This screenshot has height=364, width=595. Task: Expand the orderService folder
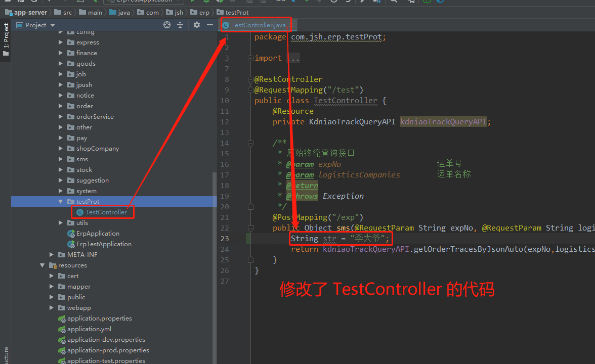tap(61, 117)
